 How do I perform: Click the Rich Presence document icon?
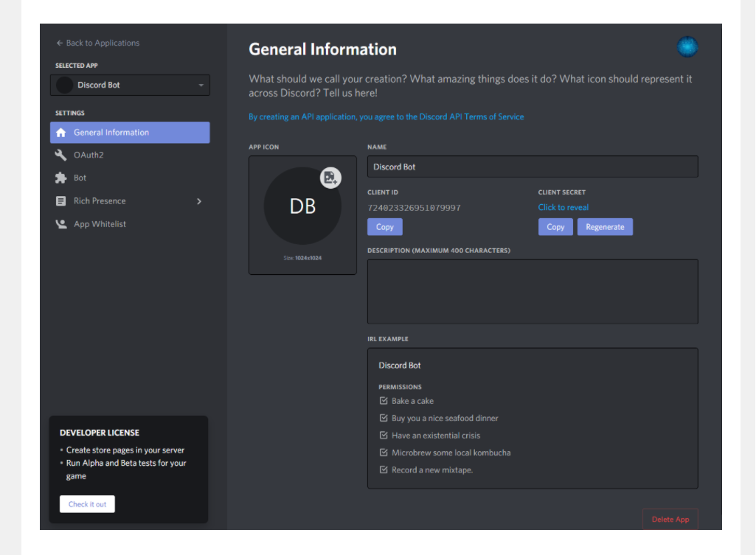click(x=60, y=201)
